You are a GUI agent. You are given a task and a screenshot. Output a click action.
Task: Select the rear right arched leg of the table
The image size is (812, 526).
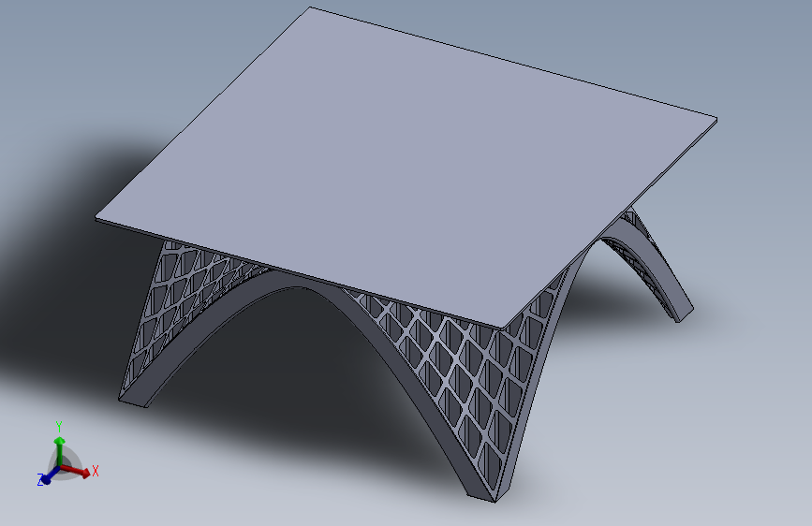coord(652,264)
